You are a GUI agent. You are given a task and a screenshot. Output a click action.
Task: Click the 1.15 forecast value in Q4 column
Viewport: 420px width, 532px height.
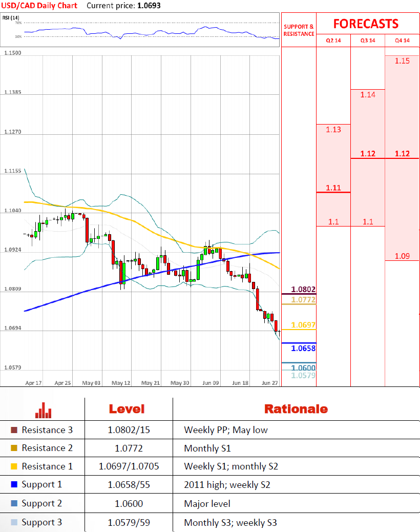(402, 61)
